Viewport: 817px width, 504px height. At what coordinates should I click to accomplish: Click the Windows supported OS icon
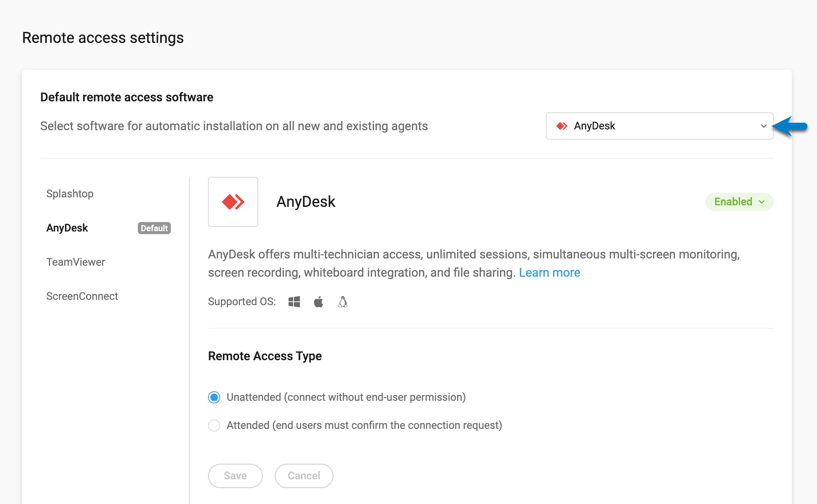tap(294, 301)
